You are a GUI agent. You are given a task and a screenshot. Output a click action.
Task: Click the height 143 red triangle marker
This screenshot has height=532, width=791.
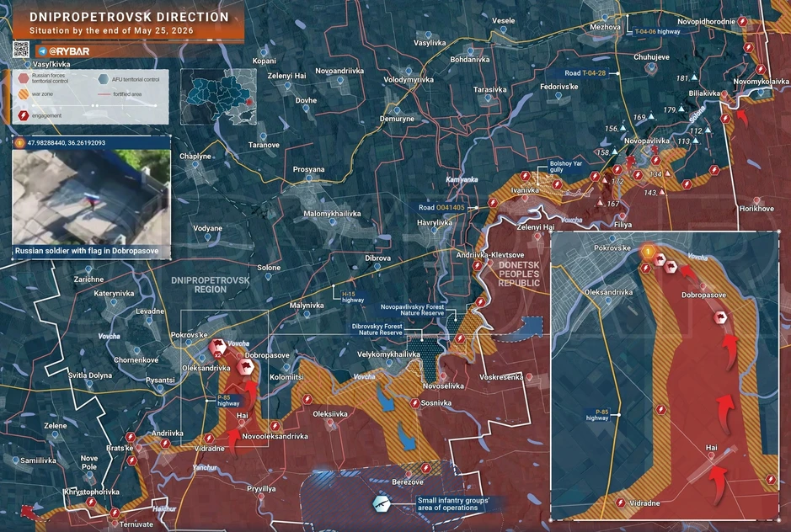[662, 192]
